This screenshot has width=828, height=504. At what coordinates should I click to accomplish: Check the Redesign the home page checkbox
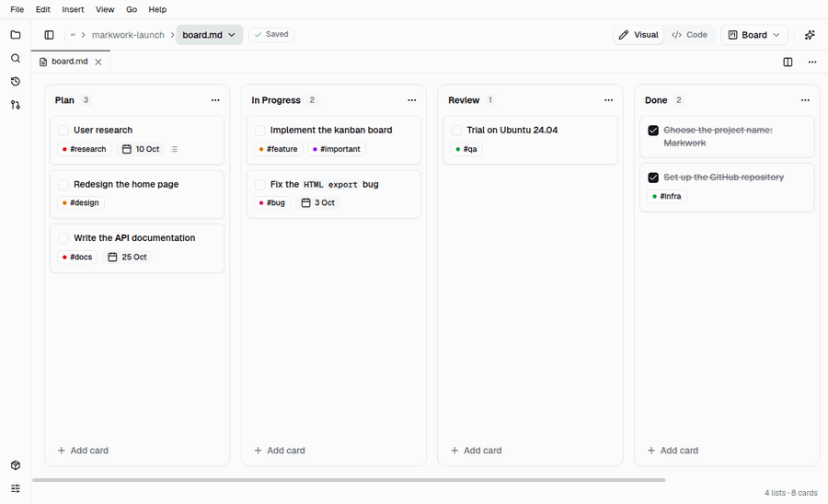(x=63, y=185)
